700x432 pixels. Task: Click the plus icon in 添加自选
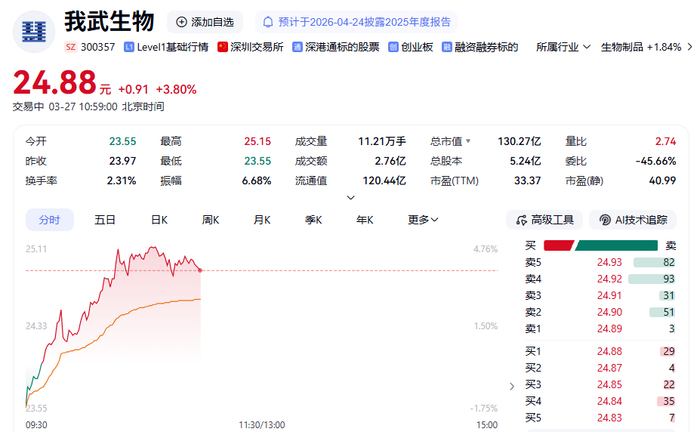point(181,22)
